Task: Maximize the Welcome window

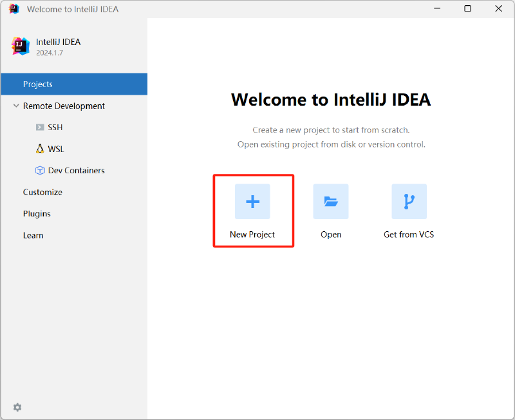Action: [468, 8]
